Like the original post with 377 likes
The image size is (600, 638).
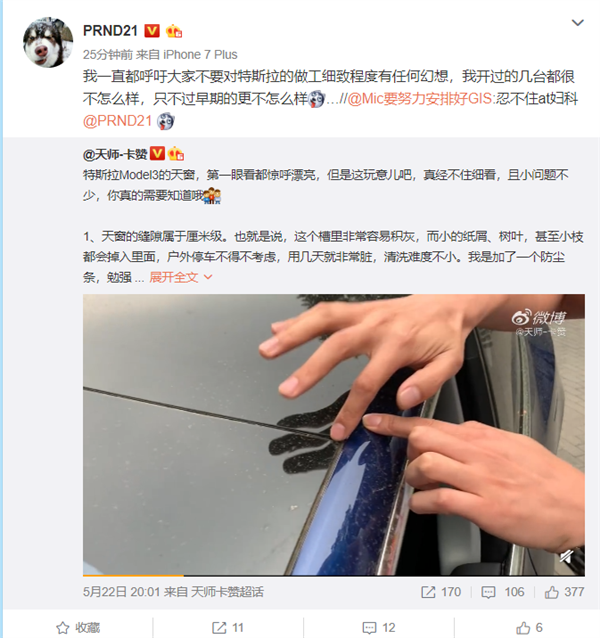point(565,592)
